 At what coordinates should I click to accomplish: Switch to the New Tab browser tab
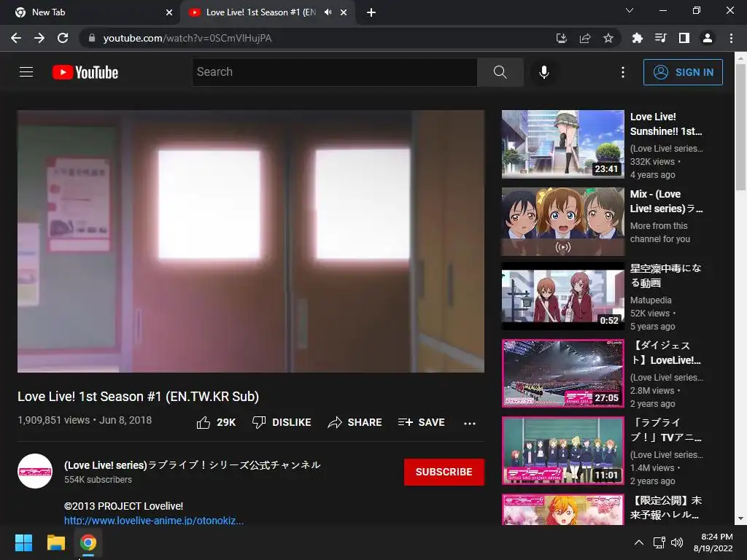click(x=90, y=12)
